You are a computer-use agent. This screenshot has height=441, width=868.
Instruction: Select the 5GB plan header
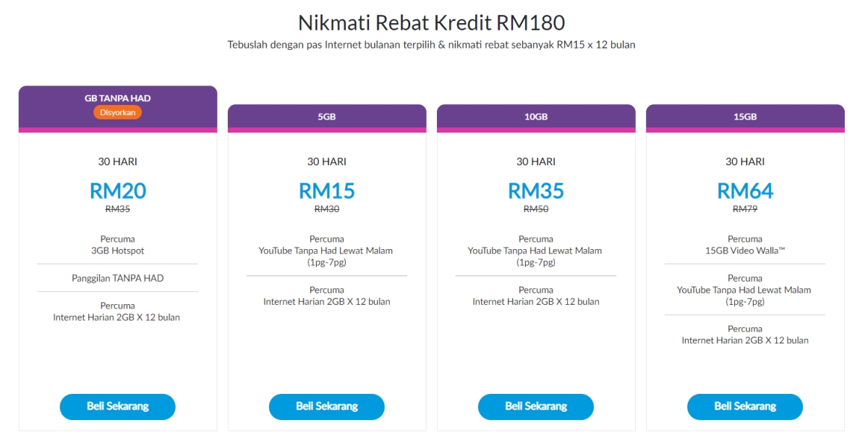tap(327, 118)
